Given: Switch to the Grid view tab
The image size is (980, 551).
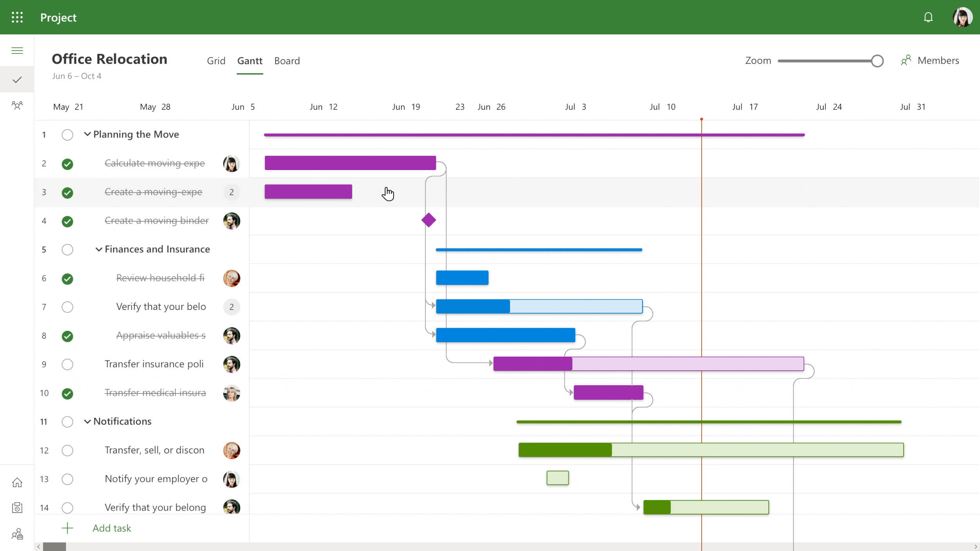Looking at the screenshot, I should (216, 61).
